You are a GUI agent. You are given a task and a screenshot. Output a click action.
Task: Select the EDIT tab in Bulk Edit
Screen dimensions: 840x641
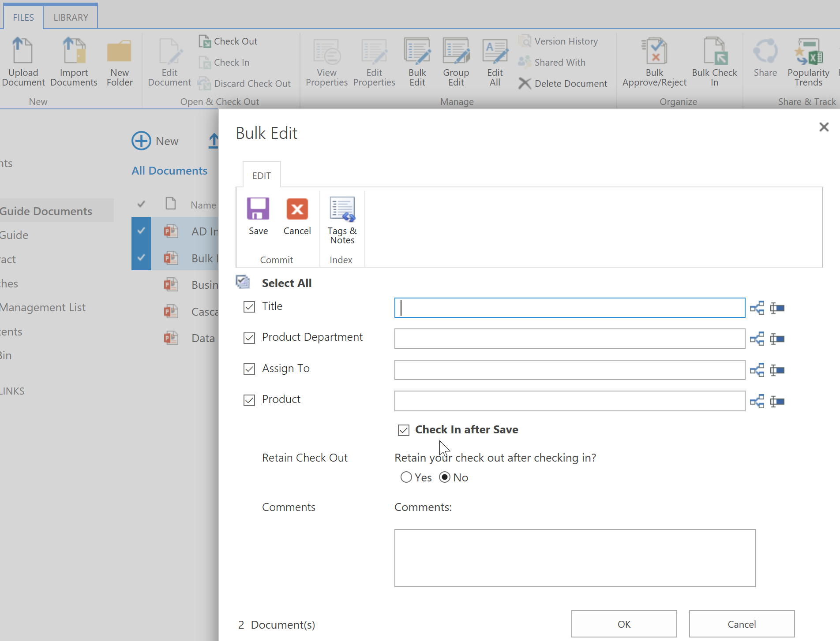point(262,175)
